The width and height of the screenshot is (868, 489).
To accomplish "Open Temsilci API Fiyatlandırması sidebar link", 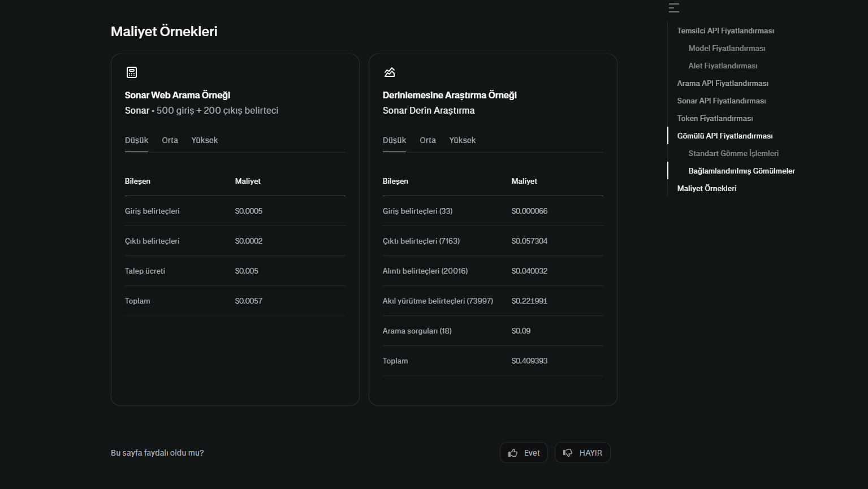I will (726, 31).
